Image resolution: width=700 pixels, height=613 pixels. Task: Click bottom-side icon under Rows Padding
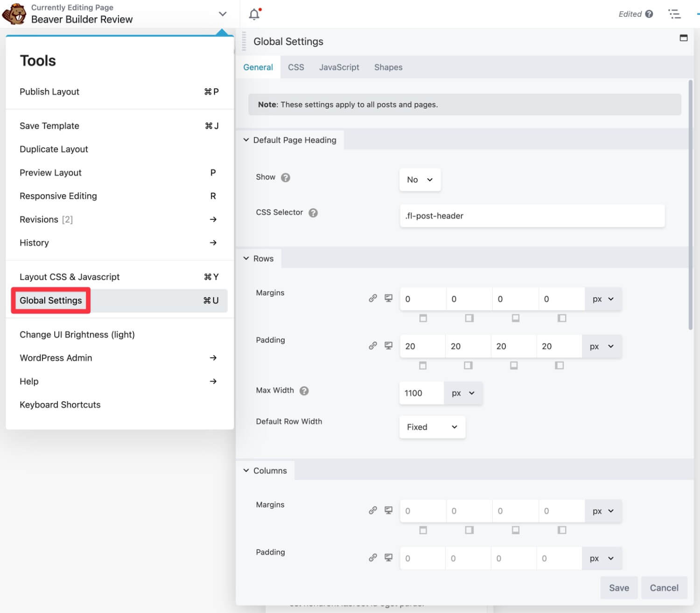coord(514,365)
